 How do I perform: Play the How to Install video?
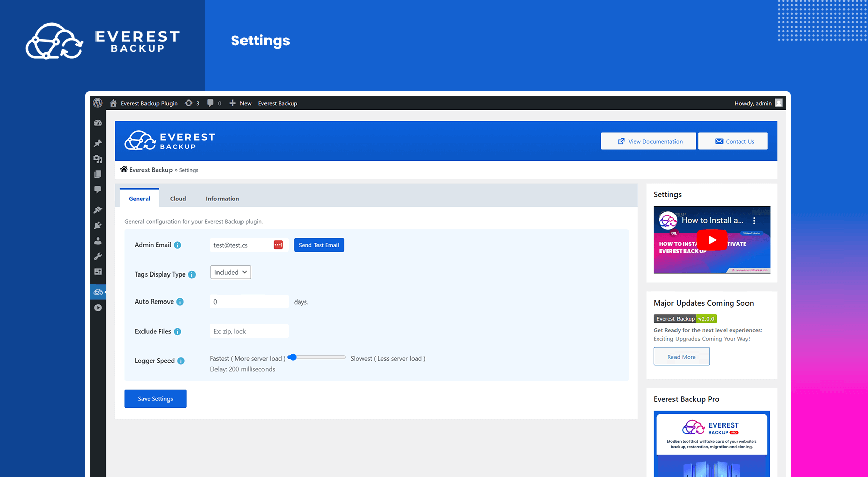click(x=712, y=240)
